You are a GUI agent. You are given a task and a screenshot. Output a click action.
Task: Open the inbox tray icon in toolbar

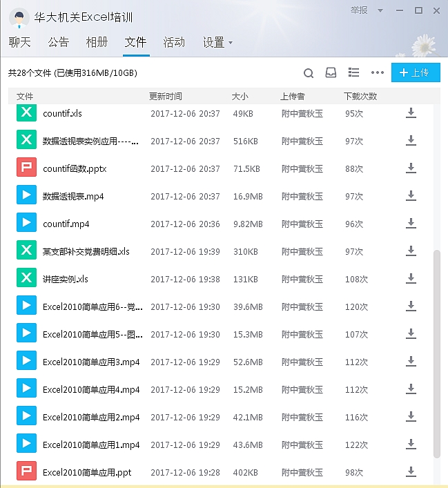click(x=331, y=72)
